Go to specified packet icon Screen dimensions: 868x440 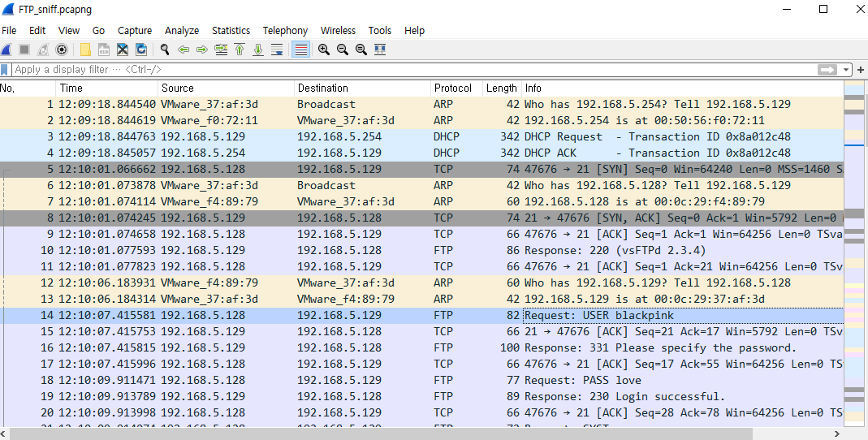(x=221, y=50)
